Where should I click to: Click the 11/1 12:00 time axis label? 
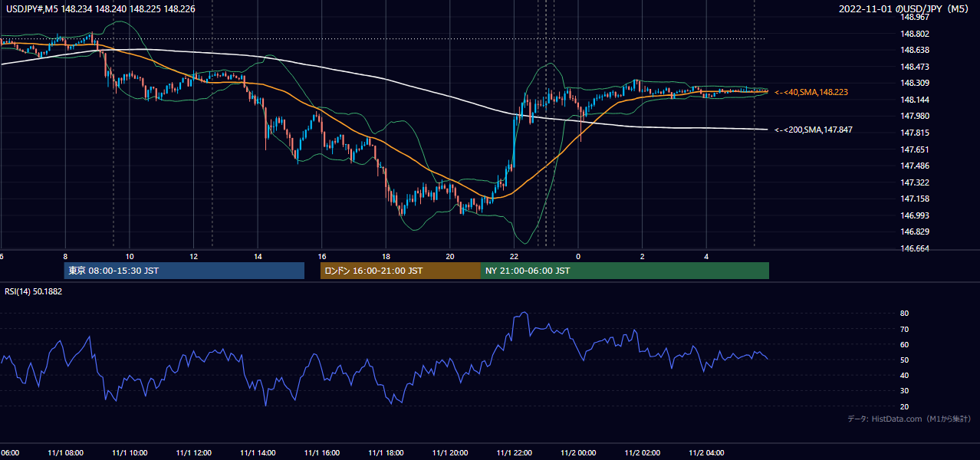(193, 452)
